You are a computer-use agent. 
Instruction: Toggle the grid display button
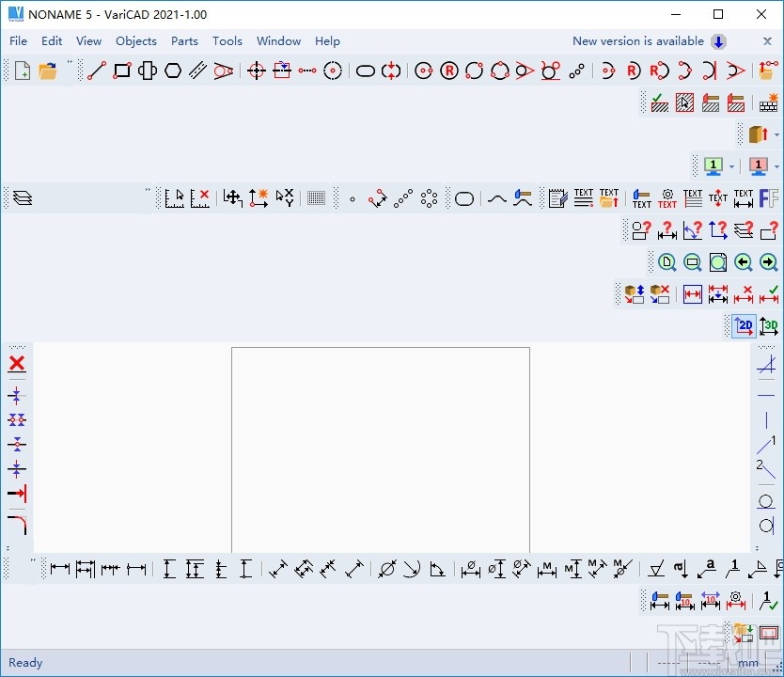point(316,197)
